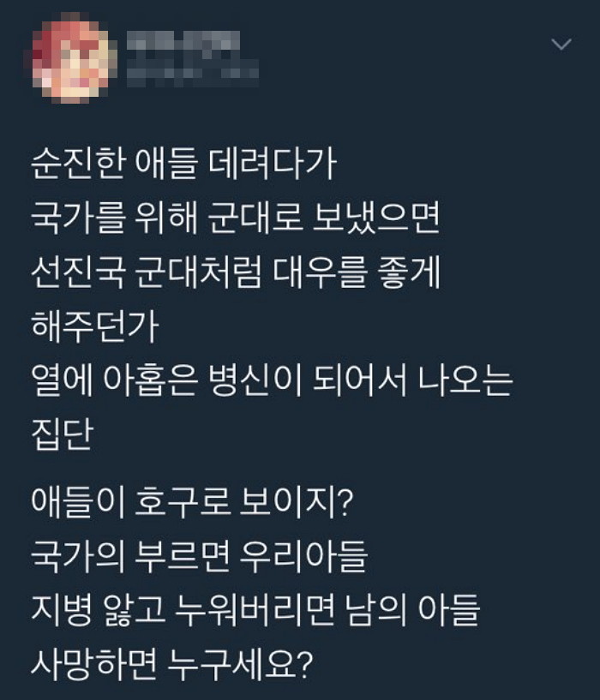Select the line '순진한 애들 데려다가'
Viewport: 600px width, 700px height.
point(183,164)
